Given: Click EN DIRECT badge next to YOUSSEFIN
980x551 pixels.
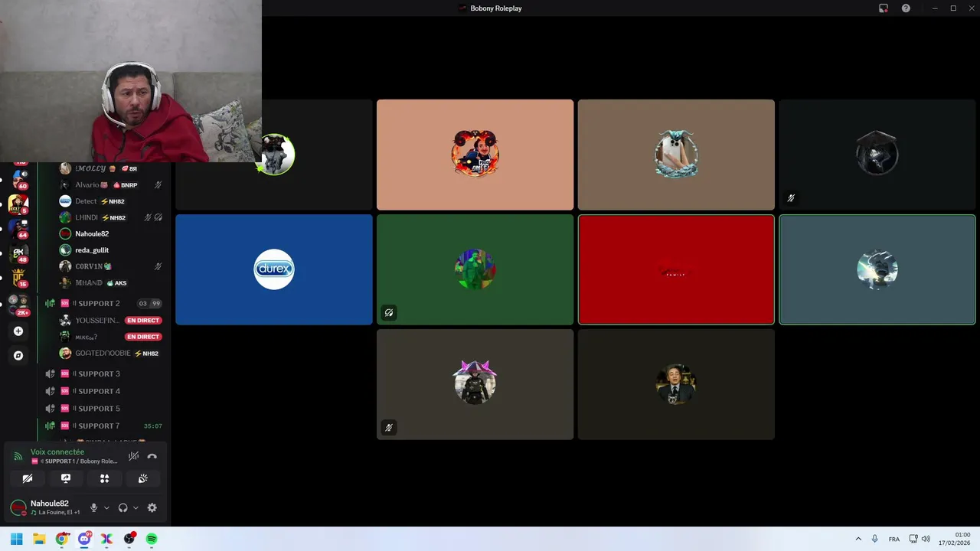Looking at the screenshot, I should pos(143,321).
